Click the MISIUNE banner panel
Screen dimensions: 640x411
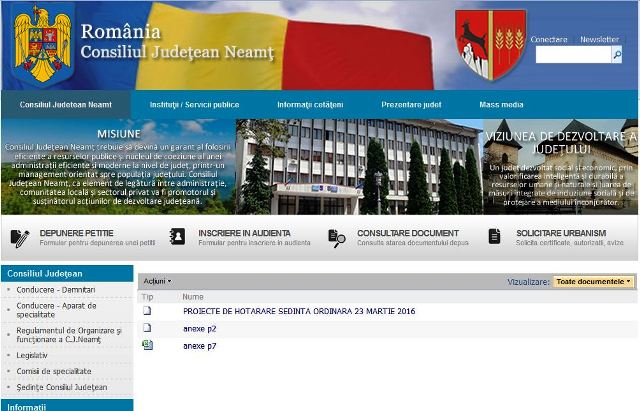(118, 167)
